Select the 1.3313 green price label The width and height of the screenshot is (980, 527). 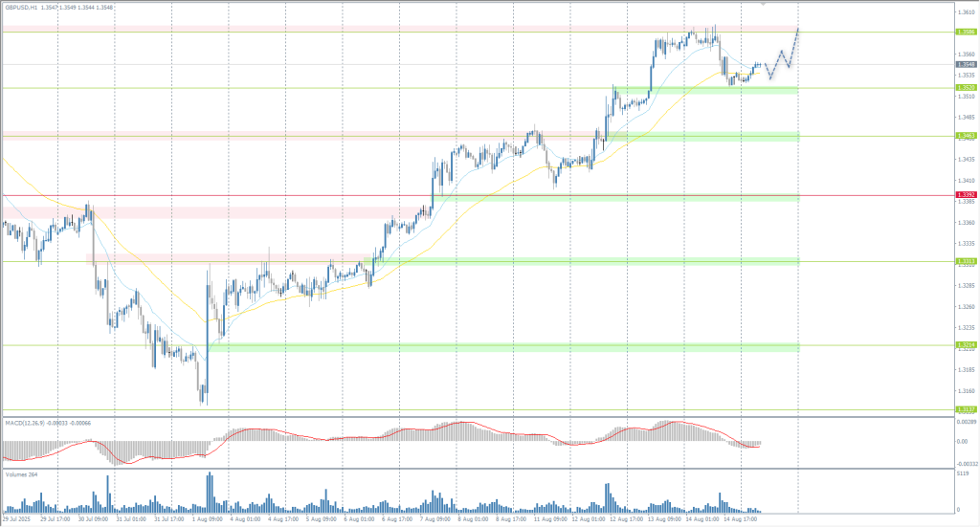tap(965, 261)
